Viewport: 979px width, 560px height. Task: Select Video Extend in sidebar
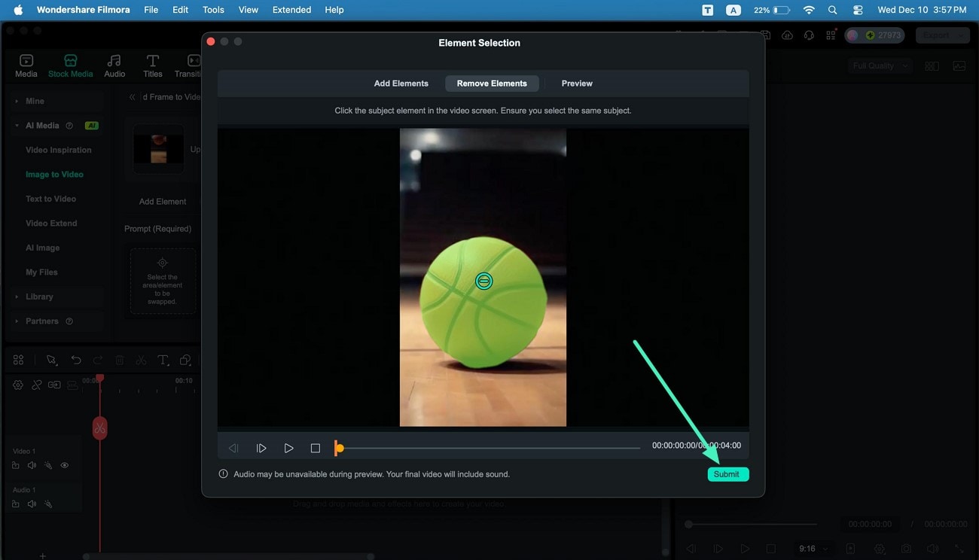pyautogui.click(x=51, y=224)
